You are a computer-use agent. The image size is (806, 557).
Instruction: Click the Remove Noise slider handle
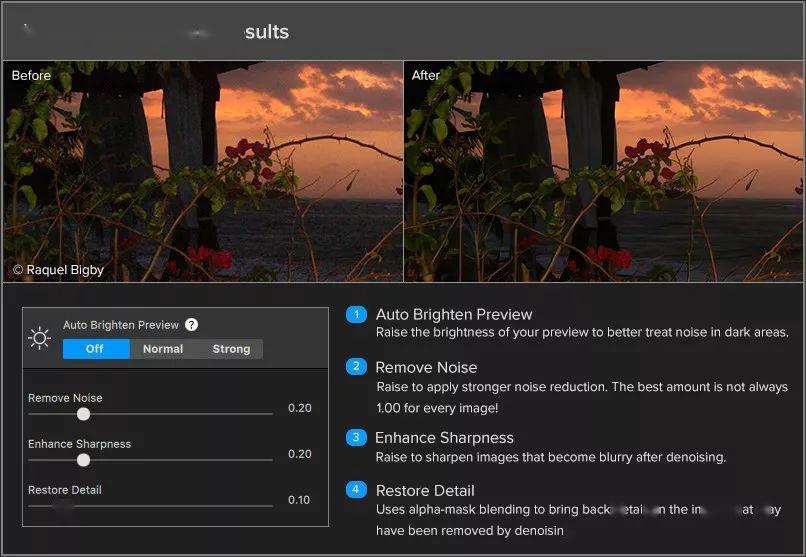(83, 414)
